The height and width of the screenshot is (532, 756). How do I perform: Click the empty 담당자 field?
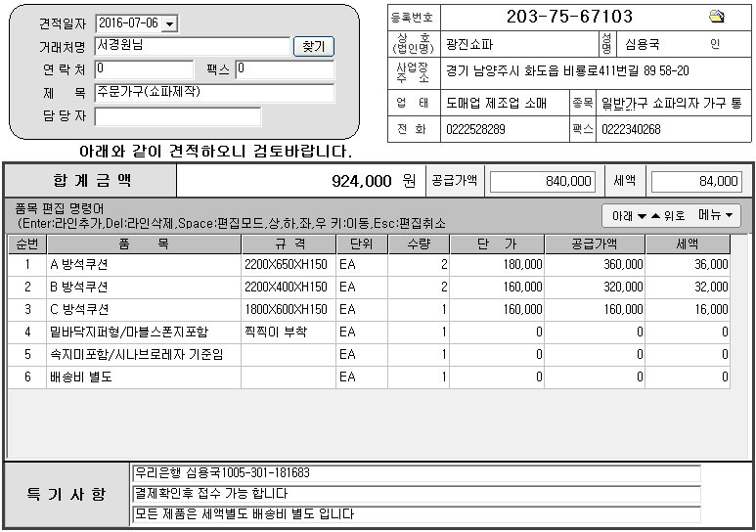point(178,116)
